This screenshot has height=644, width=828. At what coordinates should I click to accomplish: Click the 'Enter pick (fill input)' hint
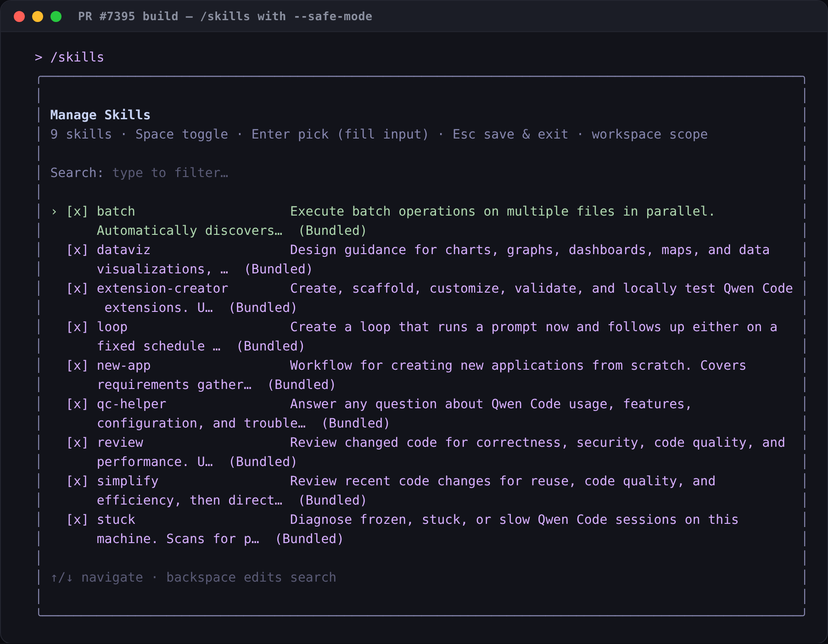(340, 134)
